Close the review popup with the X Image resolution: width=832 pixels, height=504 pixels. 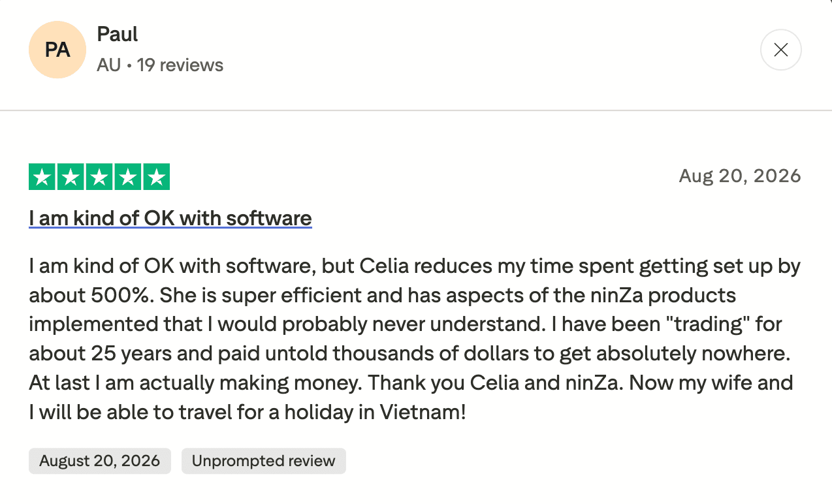(x=780, y=50)
